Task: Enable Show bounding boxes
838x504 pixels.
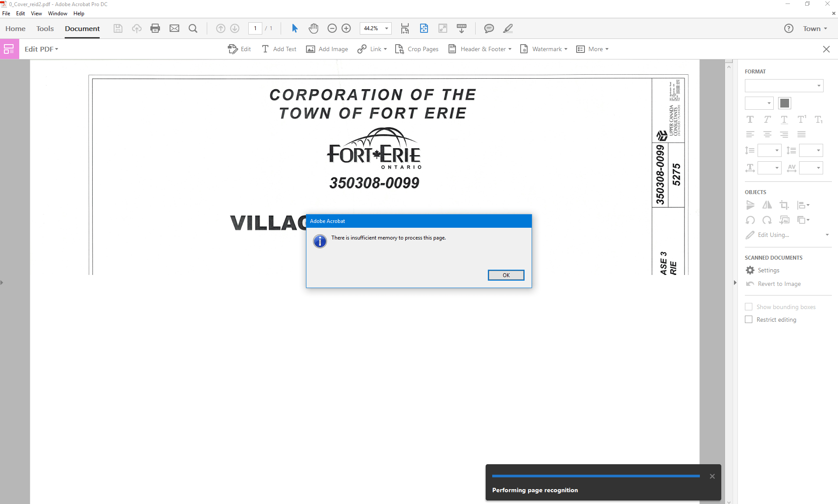Action: click(x=748, y=306)
